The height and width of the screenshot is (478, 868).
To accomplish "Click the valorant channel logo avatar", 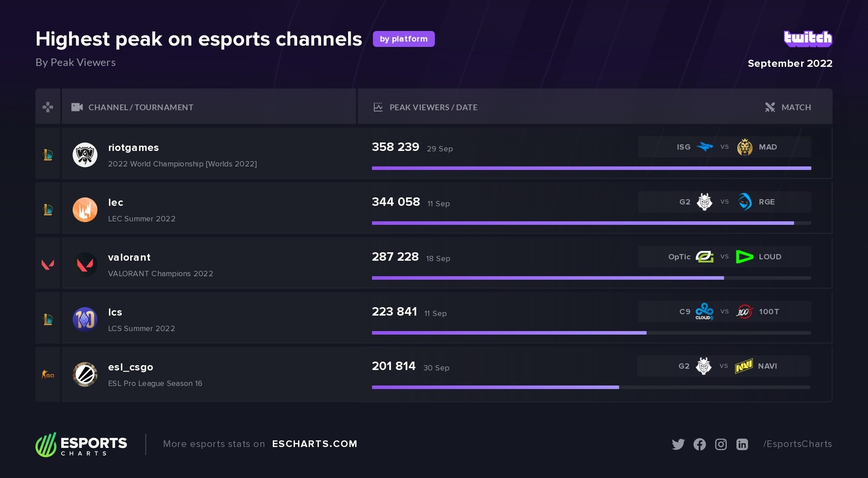I will (85, 265).
